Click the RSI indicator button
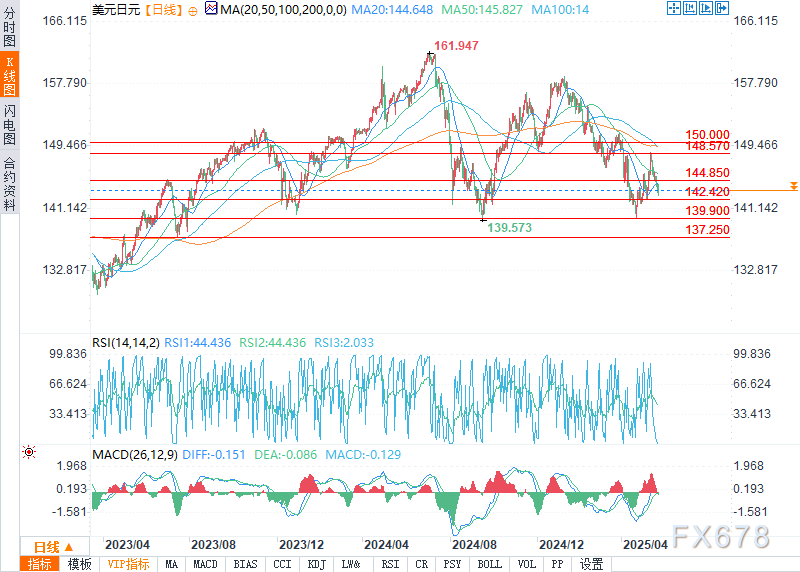 coord(390,564)
